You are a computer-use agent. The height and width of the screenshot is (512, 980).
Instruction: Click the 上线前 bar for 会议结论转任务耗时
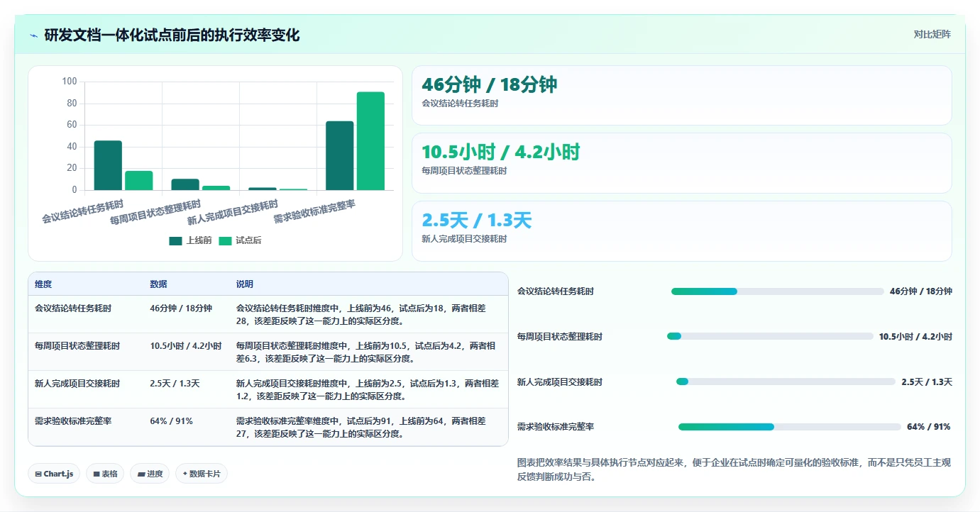point(108,165)
